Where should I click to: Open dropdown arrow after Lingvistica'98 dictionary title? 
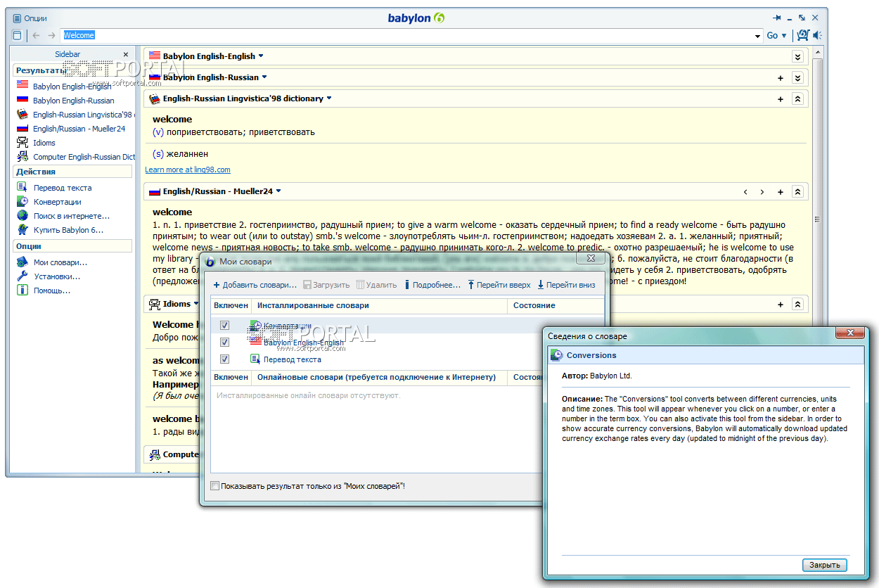[x=329, y=98]
